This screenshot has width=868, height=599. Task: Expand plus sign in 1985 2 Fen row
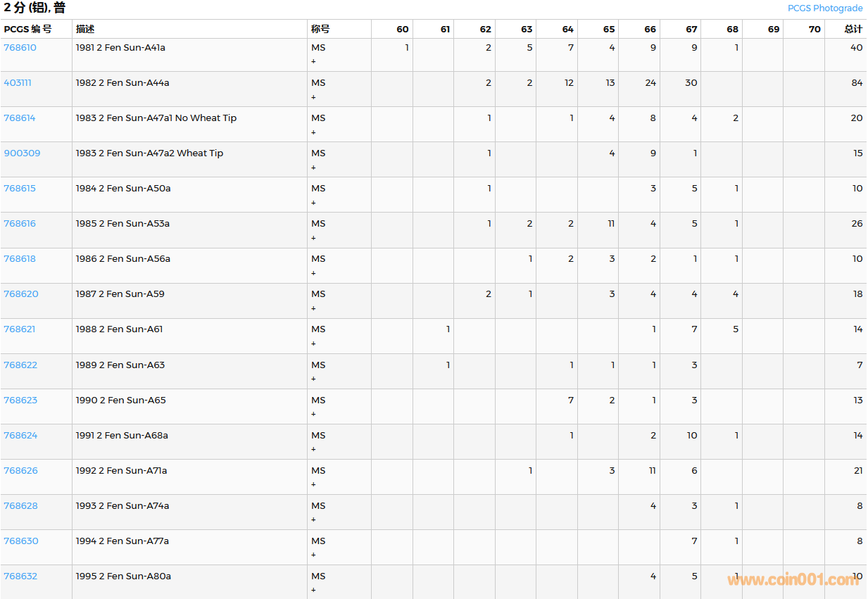(313, 238)
